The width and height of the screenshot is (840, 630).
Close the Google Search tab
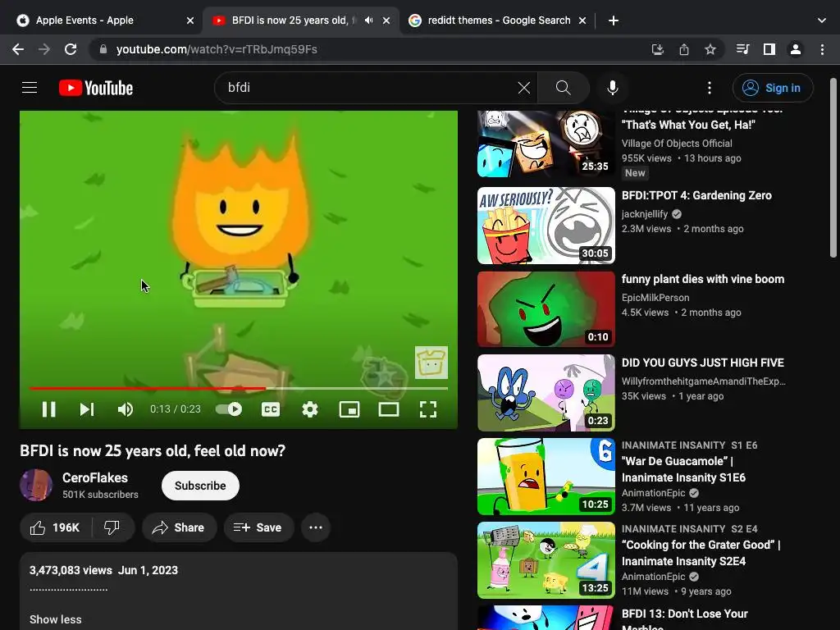582,21
